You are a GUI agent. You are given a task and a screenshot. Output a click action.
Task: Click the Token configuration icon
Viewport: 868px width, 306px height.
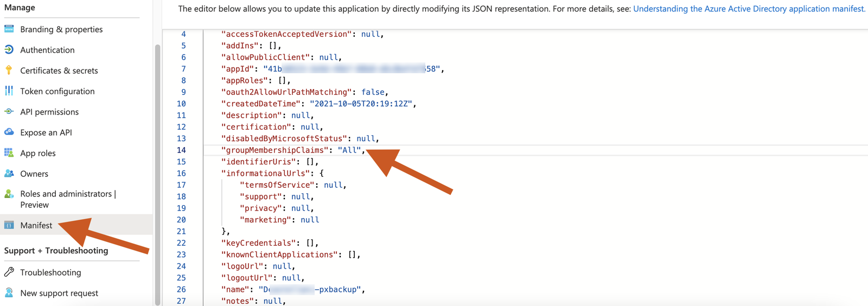click(x=9, y=91)
